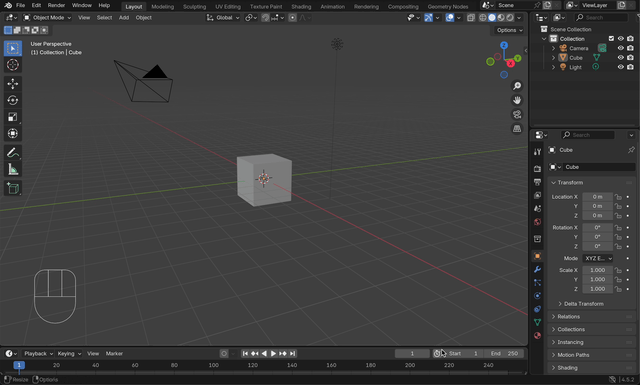Screen dimensions: 640x385
Task: Click the End frame field
Action: (504, 354)
